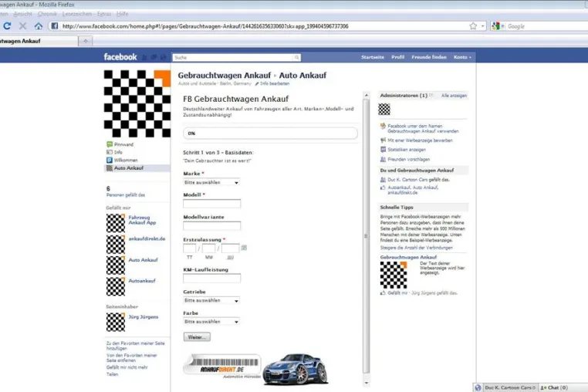588x392 pixels.
Task: Open the Google search engine selector
Action: 498,26
